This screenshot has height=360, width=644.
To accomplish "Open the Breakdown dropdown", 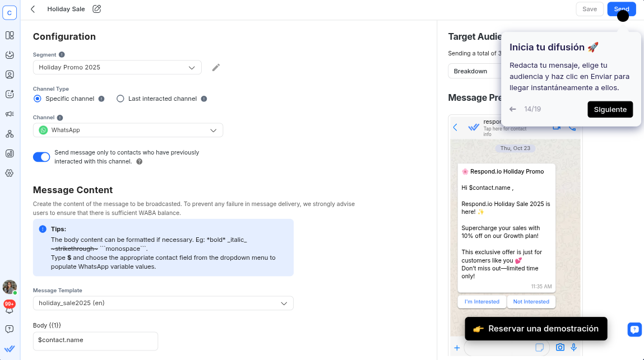I will click(475, 71).
